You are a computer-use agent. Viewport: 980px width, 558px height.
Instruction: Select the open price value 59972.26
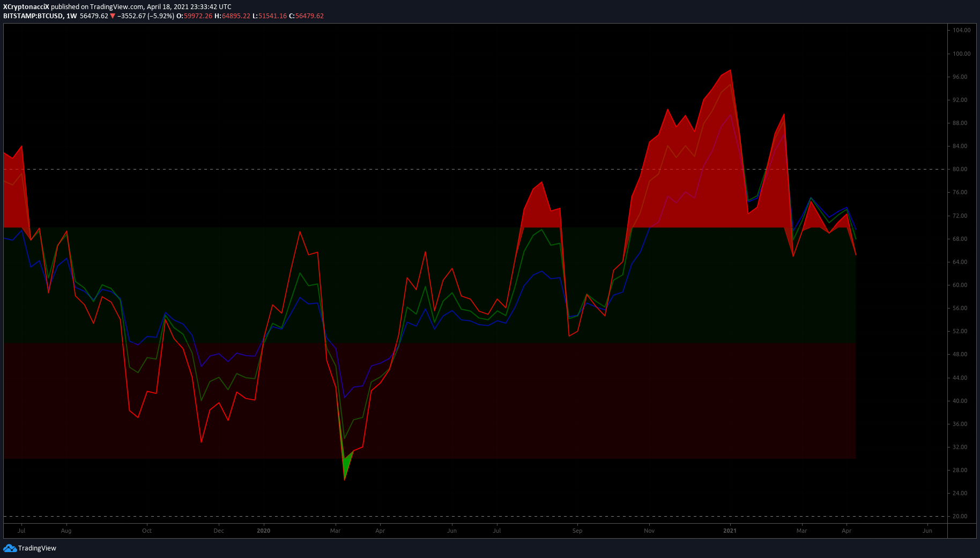tap(198, 16)
